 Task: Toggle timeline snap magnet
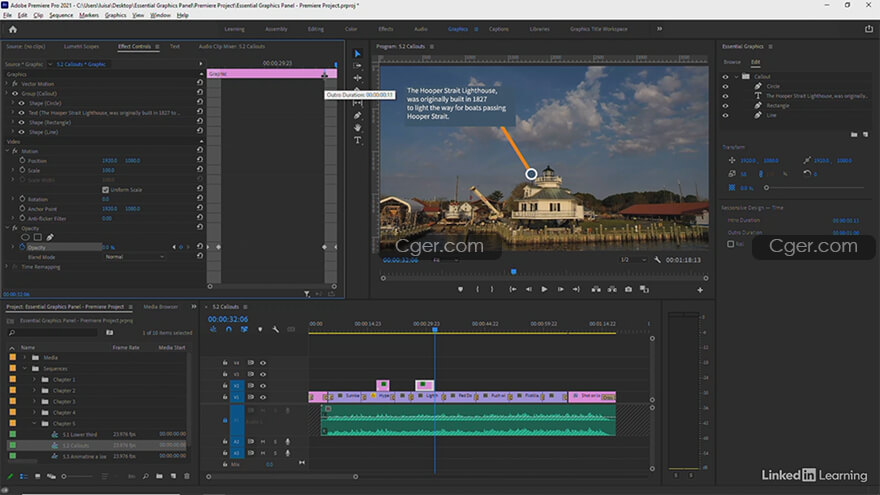(x=229, y=329)
